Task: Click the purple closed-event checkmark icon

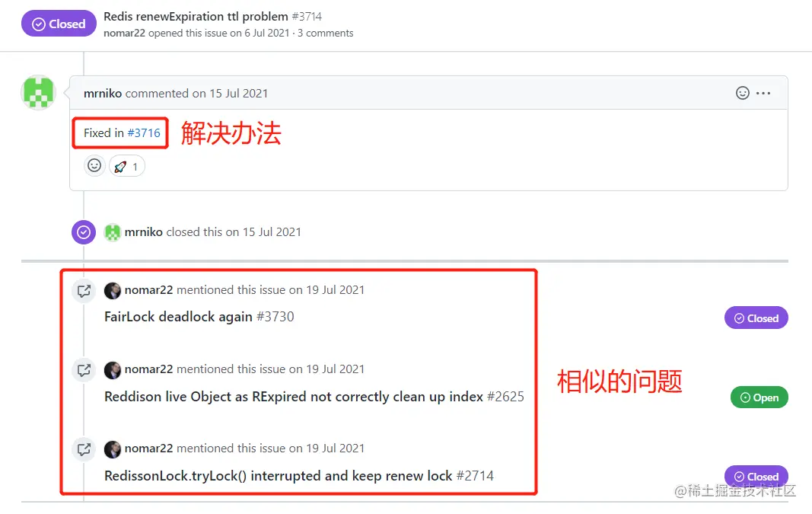Action: (x=84, y=232)
